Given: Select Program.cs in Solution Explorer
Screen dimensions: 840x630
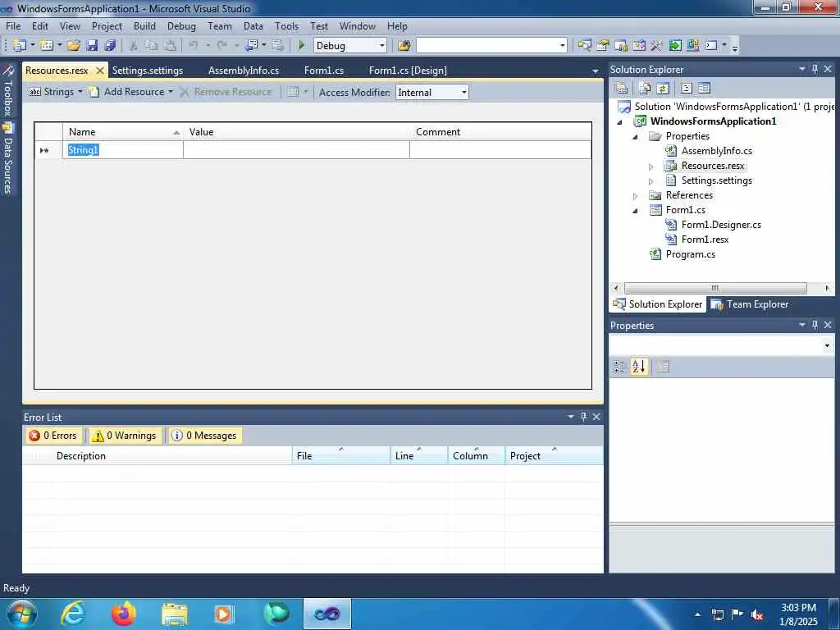Looking at the screenshot, I should tap(690, 254).
